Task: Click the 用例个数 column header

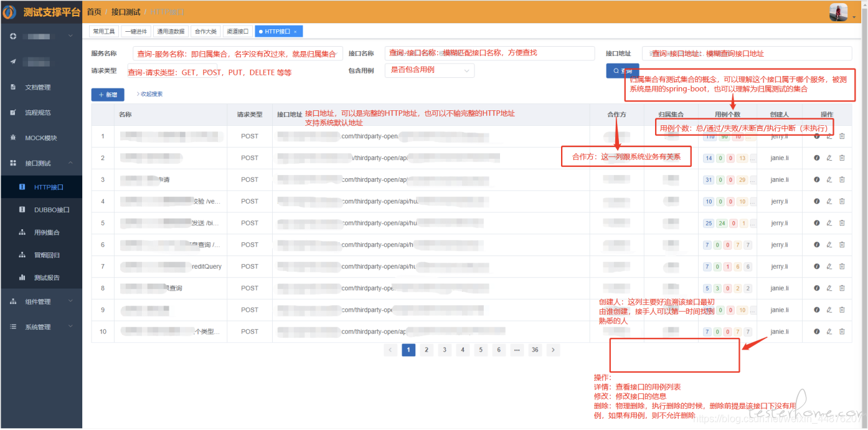Action: pos(727,115)
